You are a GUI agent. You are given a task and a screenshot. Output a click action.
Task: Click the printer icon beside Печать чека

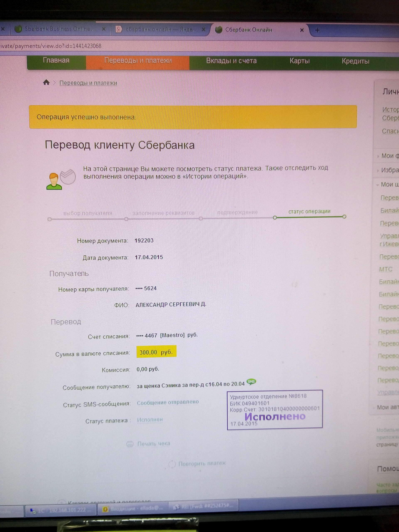tap(130, 444)
